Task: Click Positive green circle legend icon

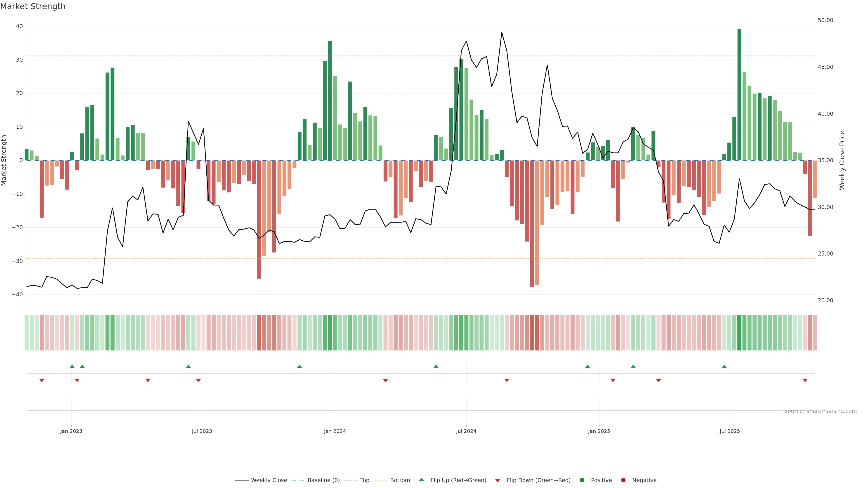Action: [x=582, y=480]
